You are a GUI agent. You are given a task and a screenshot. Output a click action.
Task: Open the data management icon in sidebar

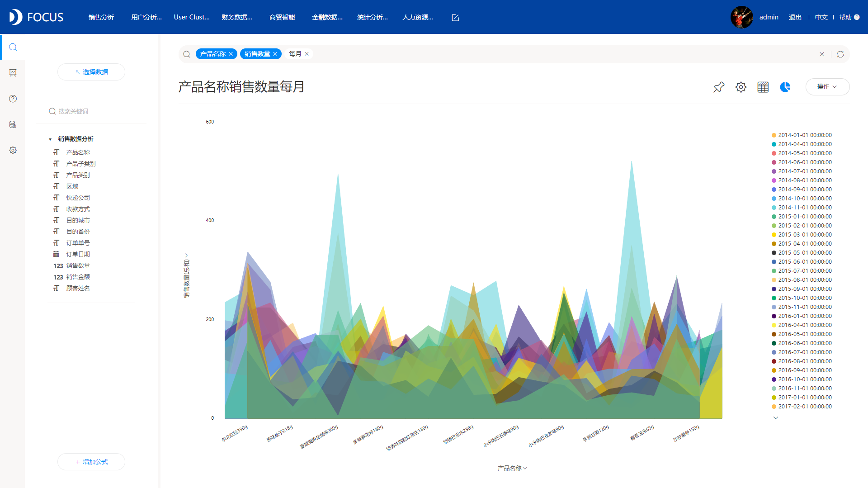coord(13,124)
